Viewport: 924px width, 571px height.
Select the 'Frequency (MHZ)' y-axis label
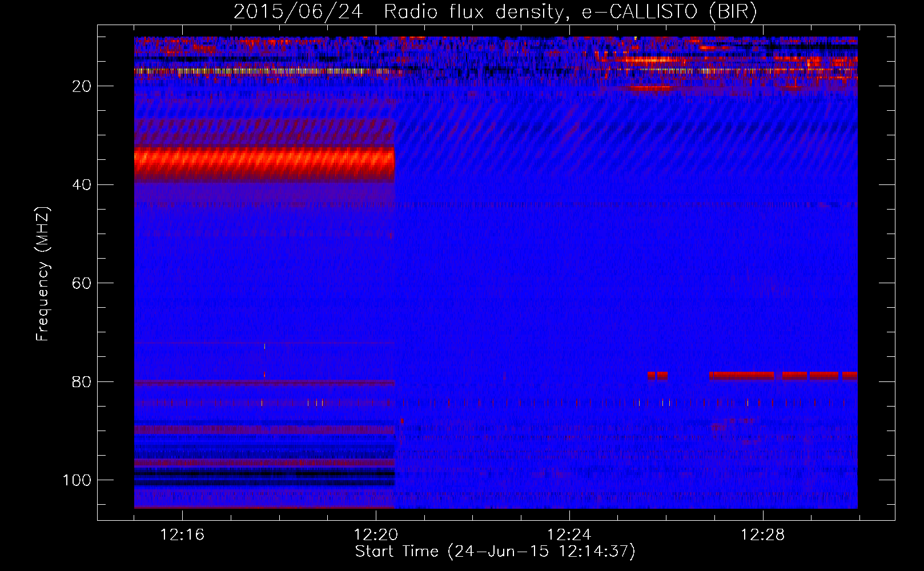click(x=43, y=274)
